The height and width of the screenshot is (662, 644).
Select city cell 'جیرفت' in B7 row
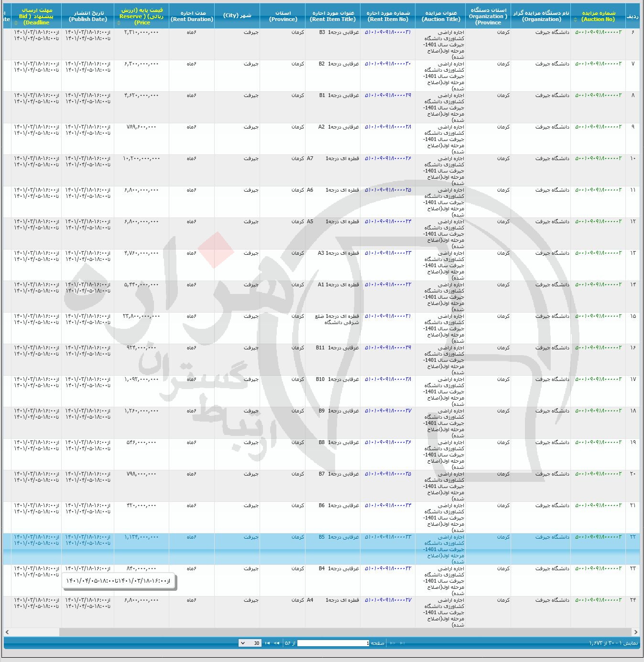click(x=237, y=486)
